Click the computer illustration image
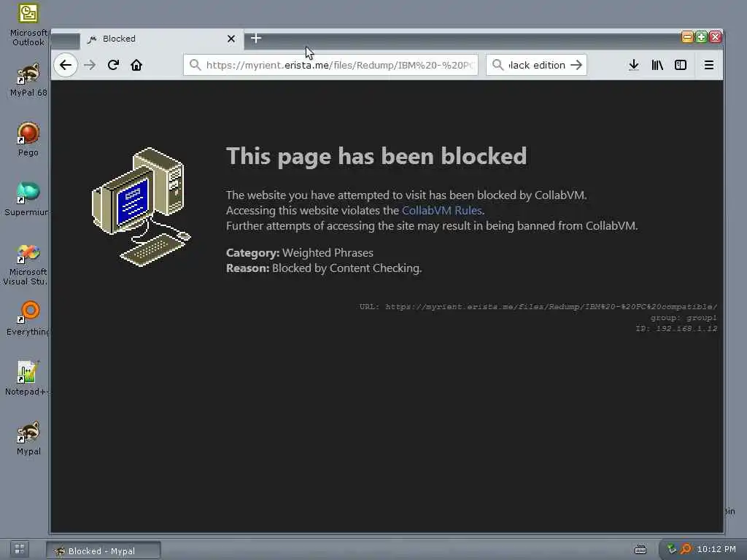 (x=142, y=207)
